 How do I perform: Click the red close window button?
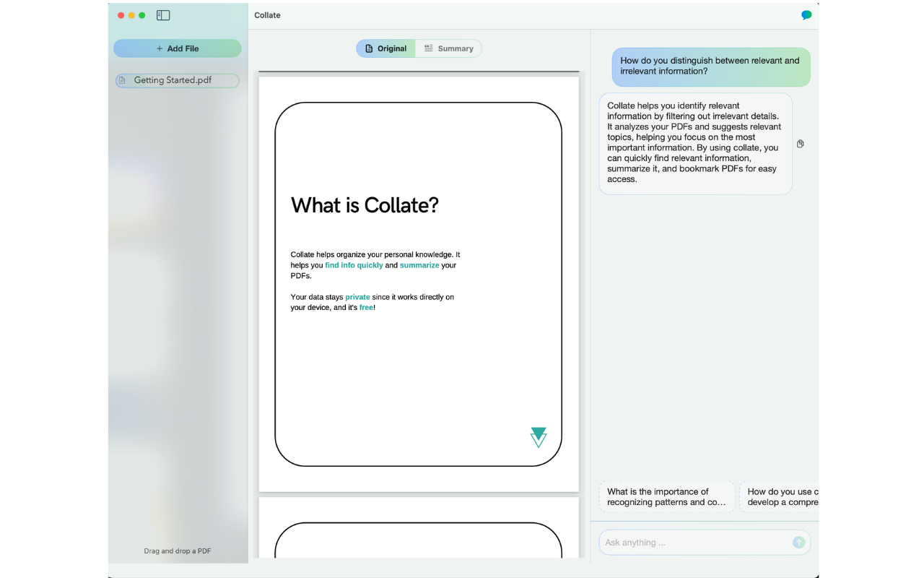(x=121, y=15)
